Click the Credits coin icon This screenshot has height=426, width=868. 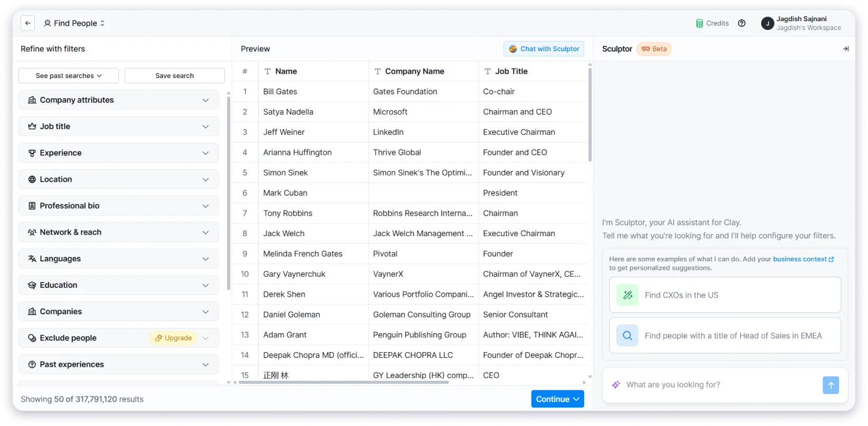[x=699, y=23]
